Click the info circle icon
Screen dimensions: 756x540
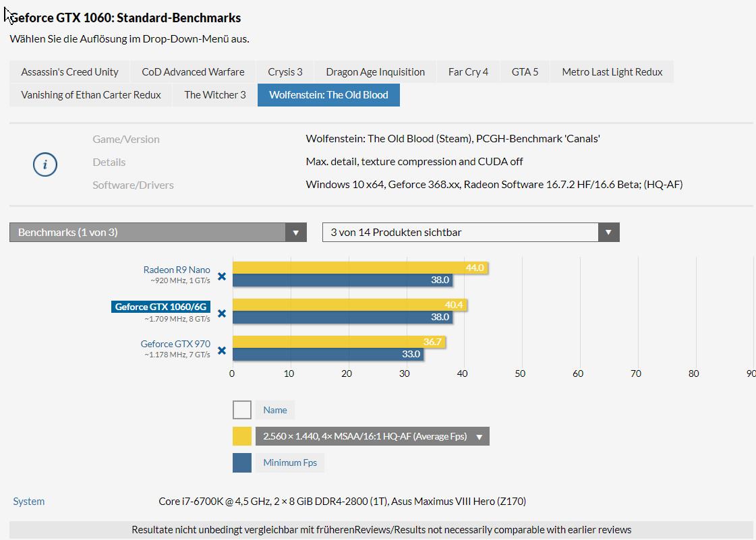pos(45,164)
